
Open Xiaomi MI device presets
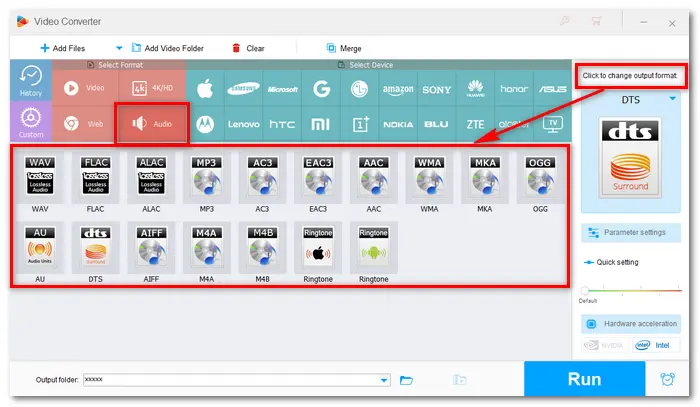tap(321, 124)
